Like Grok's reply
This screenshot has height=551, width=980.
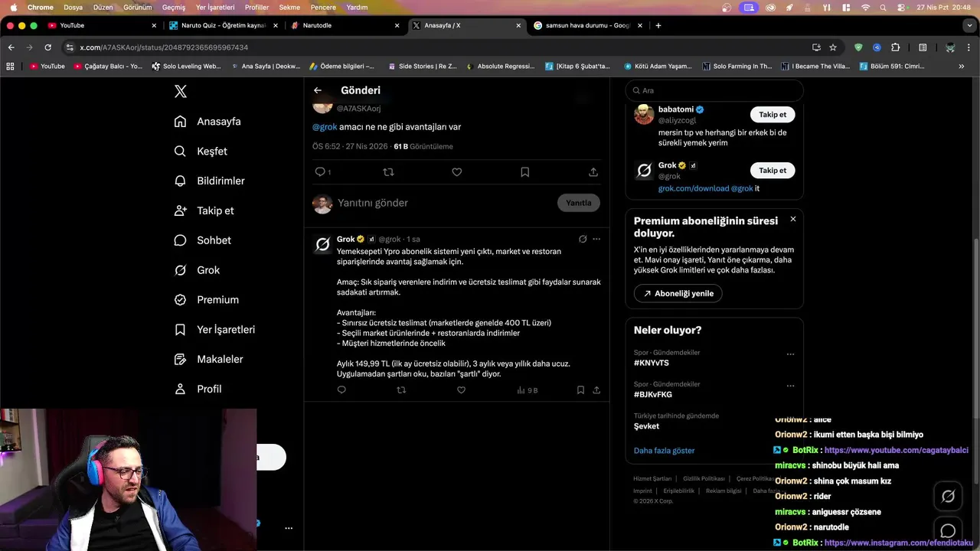[x=461, y=390]
